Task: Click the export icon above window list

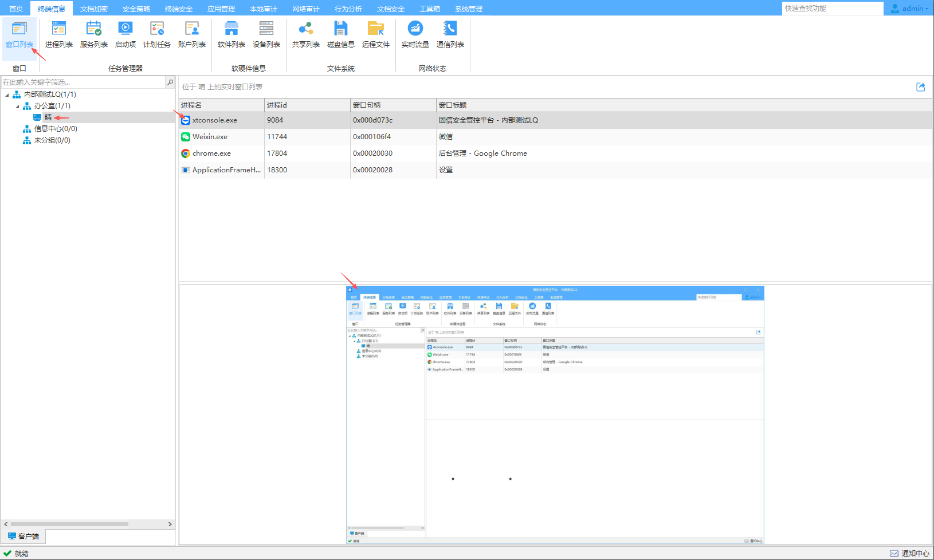Action: click(921, 87)
